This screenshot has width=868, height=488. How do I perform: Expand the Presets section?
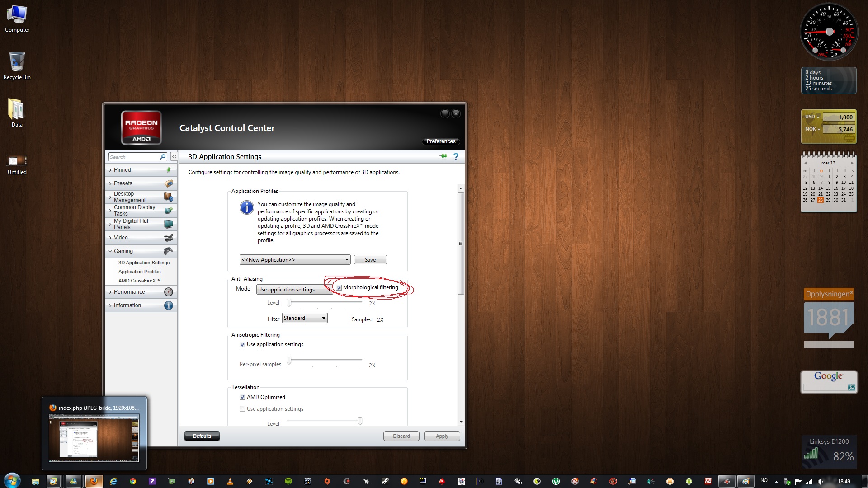coord(110,183)
